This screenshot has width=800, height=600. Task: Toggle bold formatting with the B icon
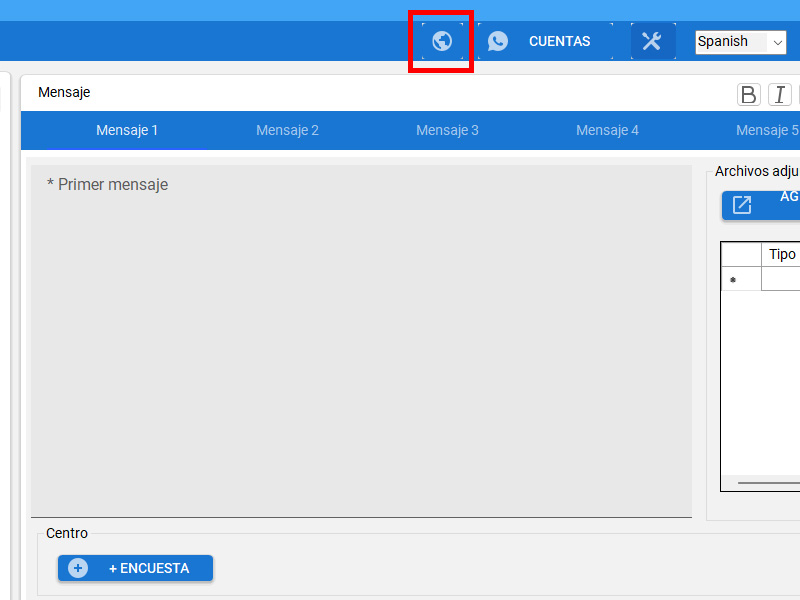coord(748,94)
